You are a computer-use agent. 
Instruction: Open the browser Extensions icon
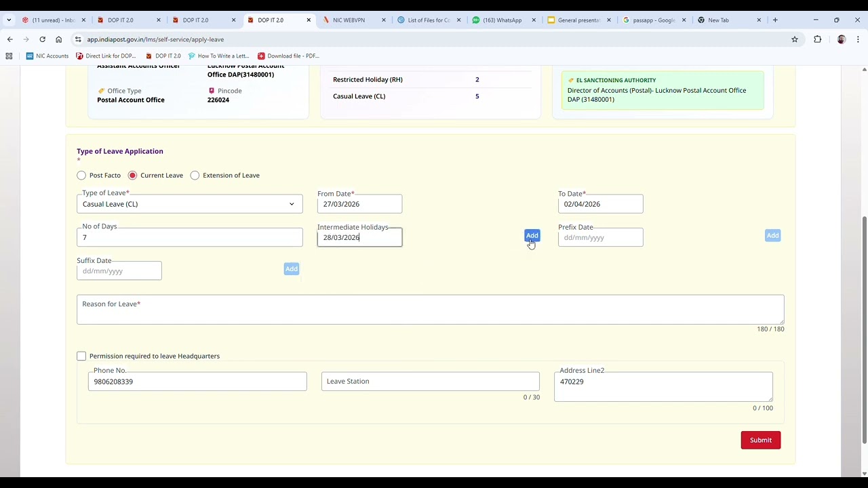(x=817, y=39)
